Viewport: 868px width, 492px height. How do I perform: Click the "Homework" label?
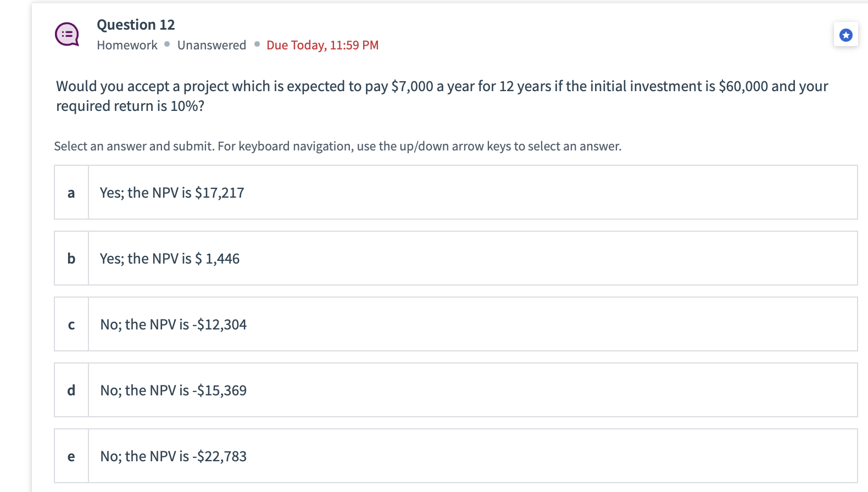(x=127, y=45)
